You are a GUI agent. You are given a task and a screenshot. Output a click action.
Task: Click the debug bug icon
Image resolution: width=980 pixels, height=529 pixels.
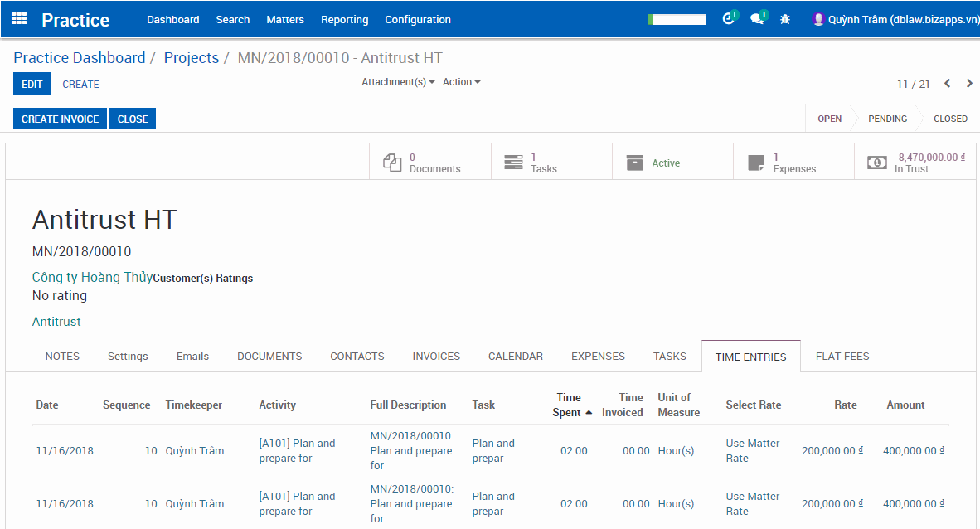coord(785,19)
